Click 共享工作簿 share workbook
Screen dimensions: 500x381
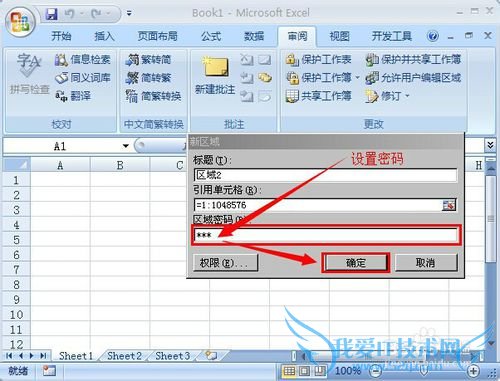[x=318, y=96]
